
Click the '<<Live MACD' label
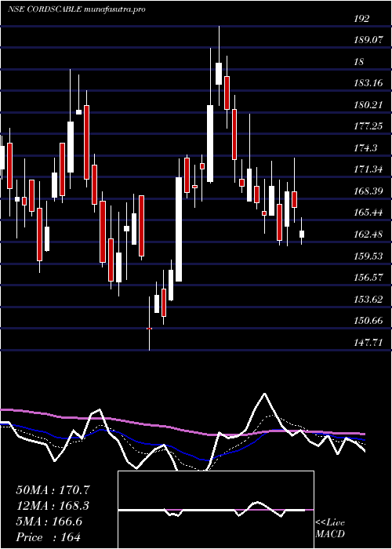(x=330, y=529)
